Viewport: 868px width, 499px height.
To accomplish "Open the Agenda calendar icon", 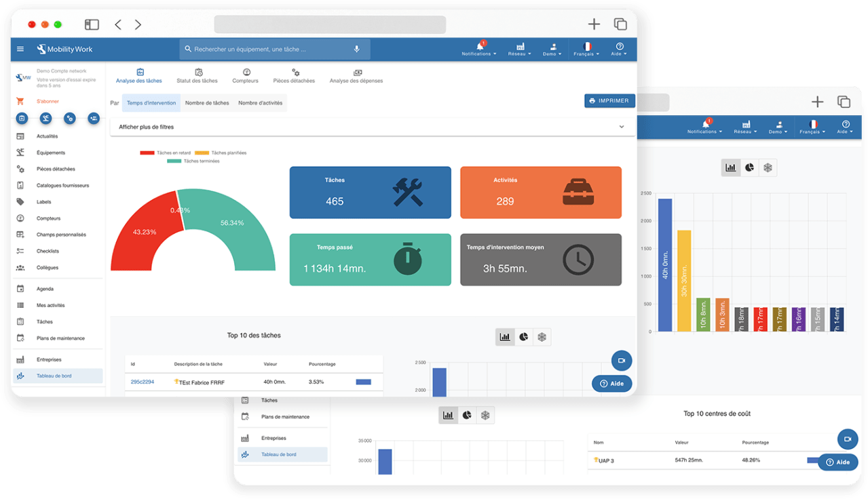I will [22, 287].
